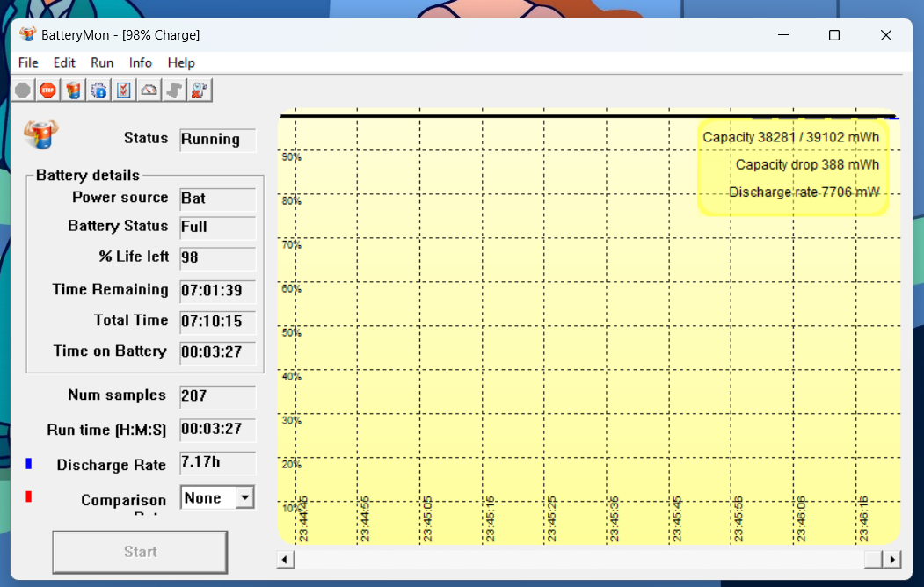Open the Run menu
The height and width of the screenshot is (587, 924).
(102, 62)
